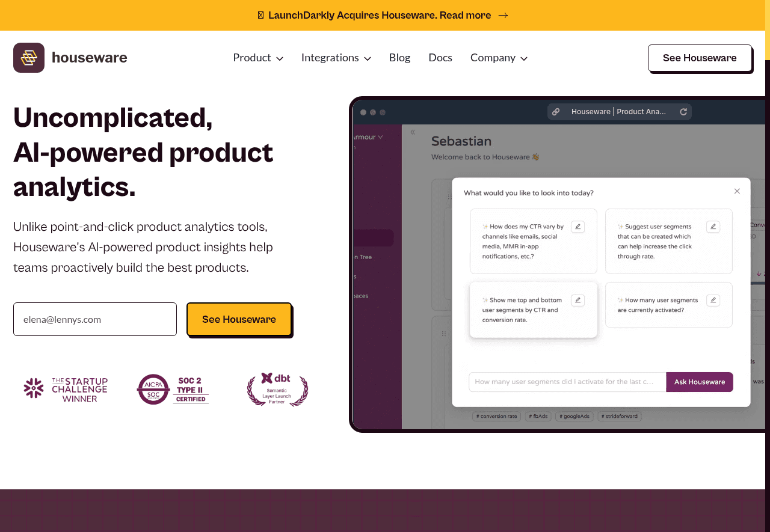Click the yellow See Houseware button
Viewport: 770px width, 532px height.
pyautogui.click(x=239, y=319)
